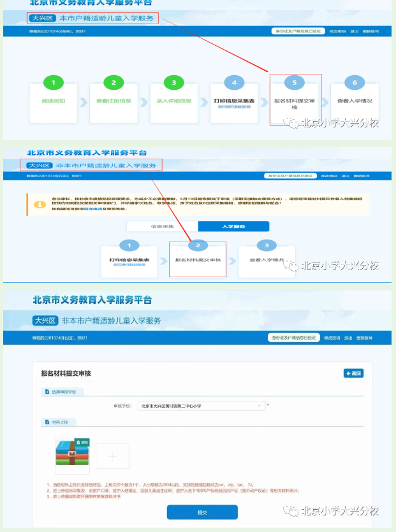This screenshot has height=532, width=396.
Task: Click the plus box to add upload
Action: [113, 456]
